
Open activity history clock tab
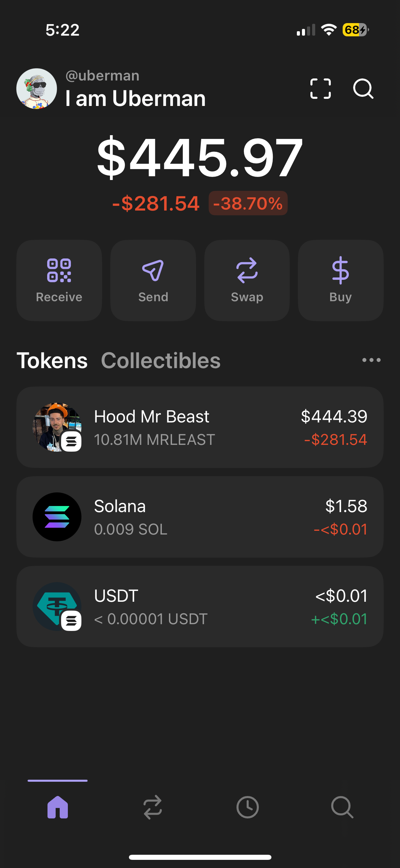(247, 807)
